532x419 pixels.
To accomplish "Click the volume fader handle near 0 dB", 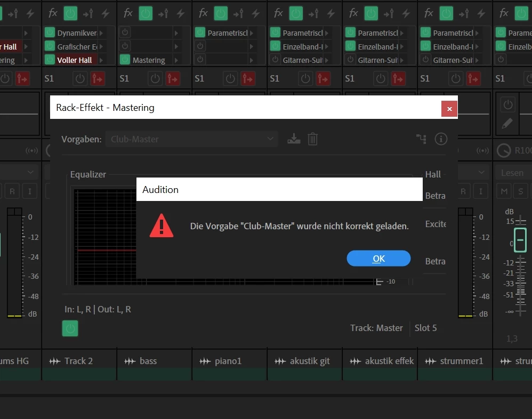I will (520, 240).
